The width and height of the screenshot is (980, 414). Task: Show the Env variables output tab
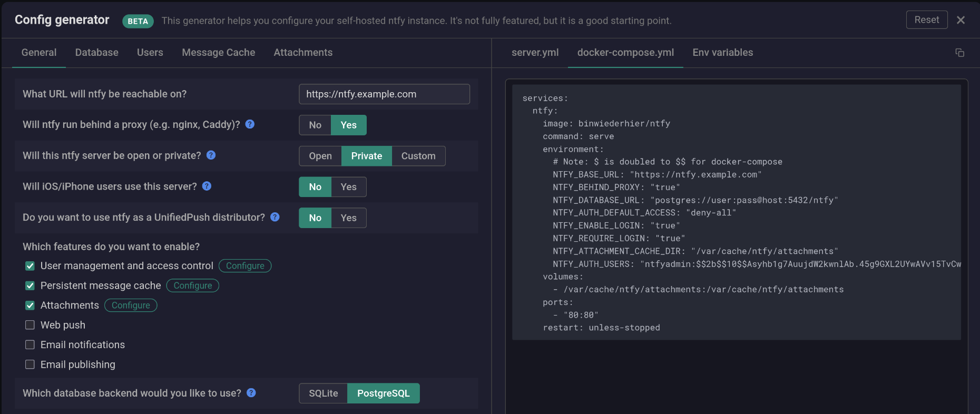pos(723,53)
